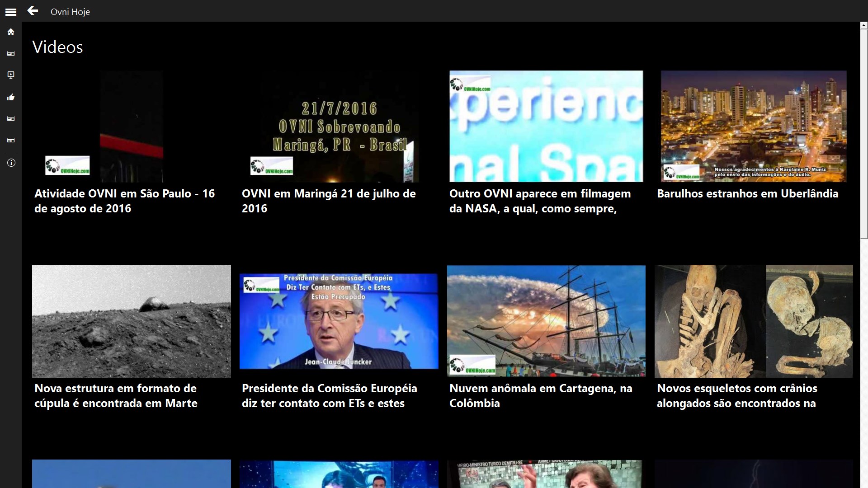Open the Jean-Claude Juncker video thumbnail
Viewport: 868px width, 488px height.
[x=339, y=321]
